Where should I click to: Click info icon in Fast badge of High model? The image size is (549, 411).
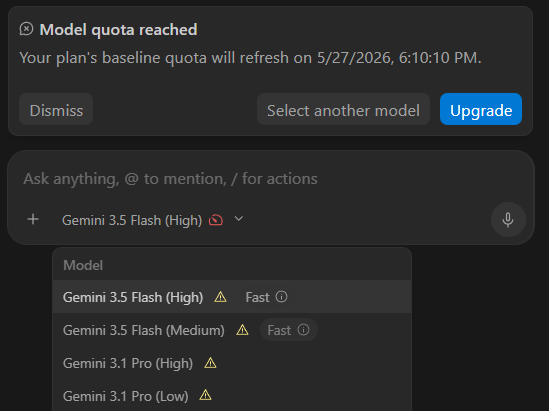point(282,297)
